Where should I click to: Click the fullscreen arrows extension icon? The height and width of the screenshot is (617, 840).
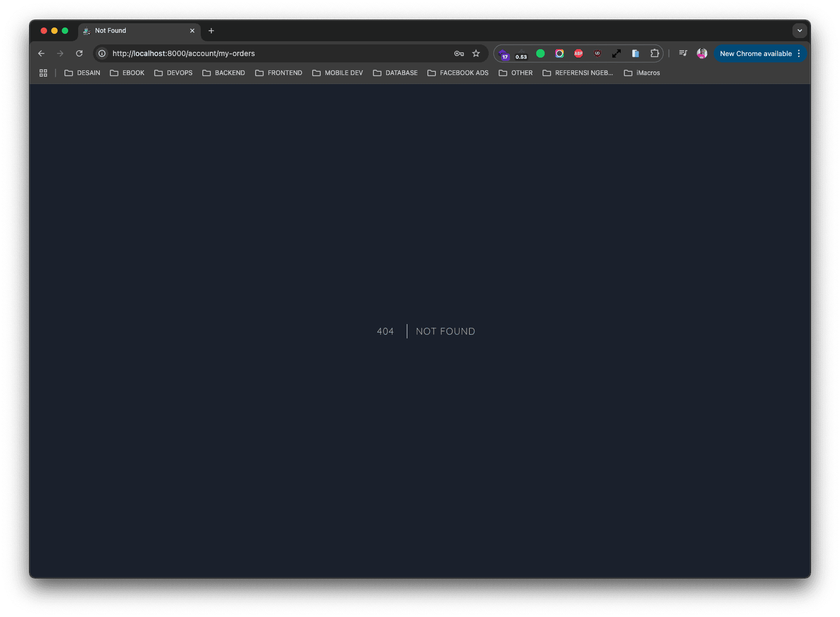click(616, 53)
